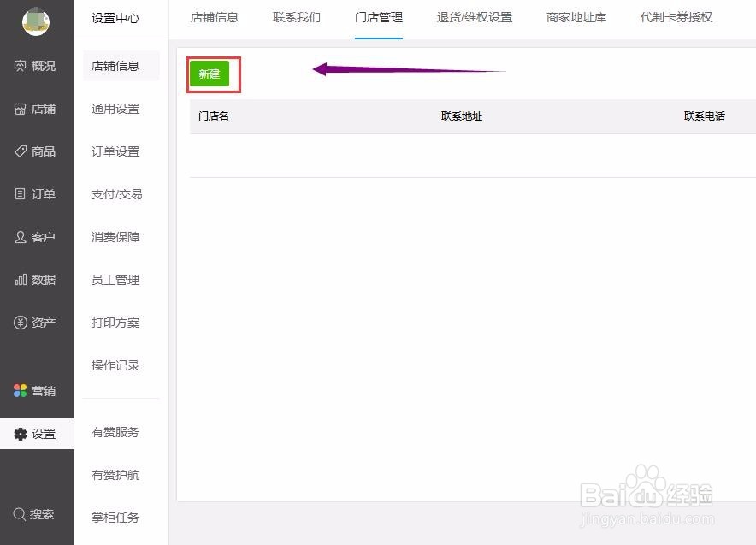Screen dimensions: 756x545
Task: Click the 联系电话 column header
Action: 705,116
